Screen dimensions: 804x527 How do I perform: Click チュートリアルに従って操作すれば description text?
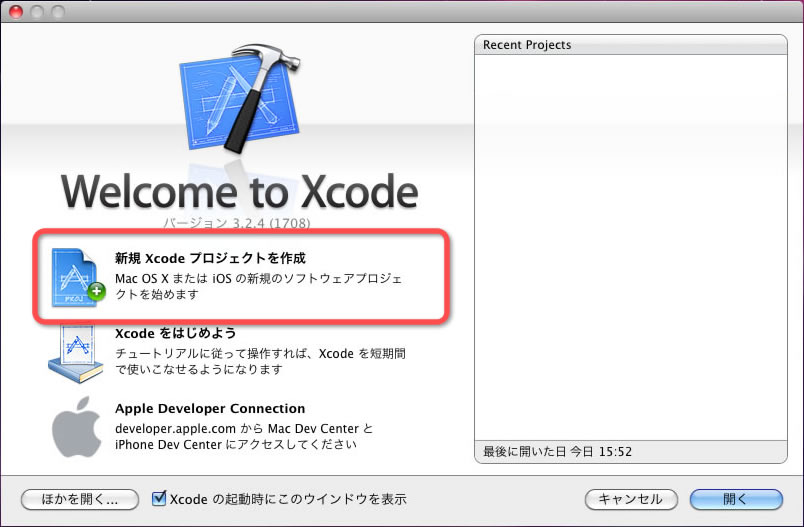[260, 361]
